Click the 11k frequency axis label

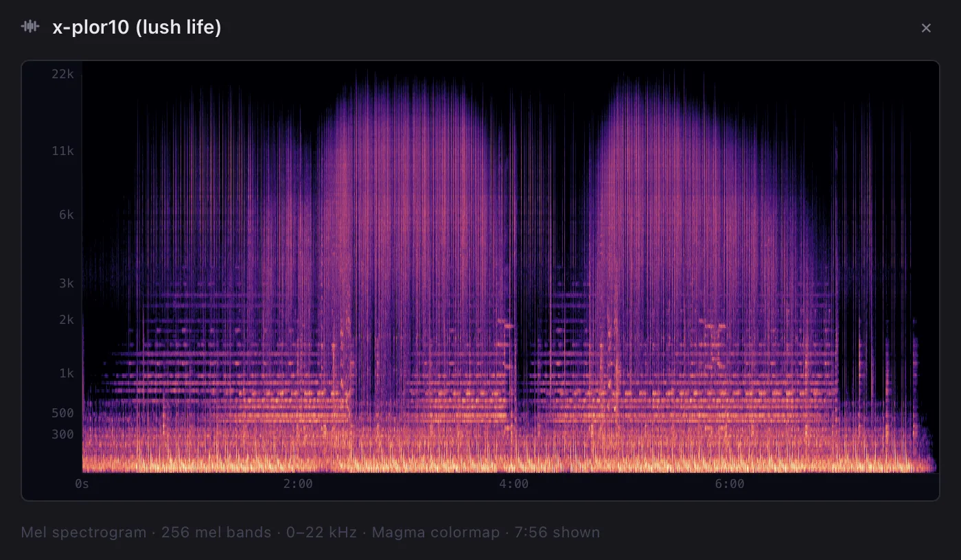[62, 150]
